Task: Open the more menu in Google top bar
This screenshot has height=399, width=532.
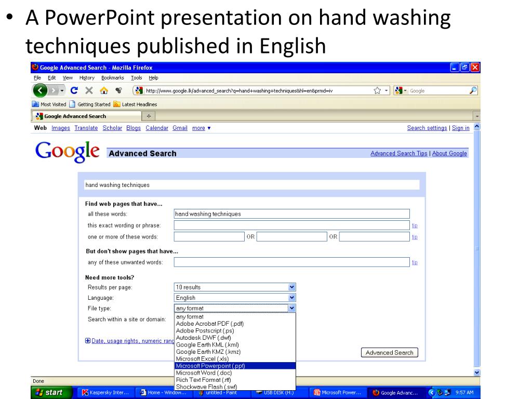Action: (x=201, y=128)
